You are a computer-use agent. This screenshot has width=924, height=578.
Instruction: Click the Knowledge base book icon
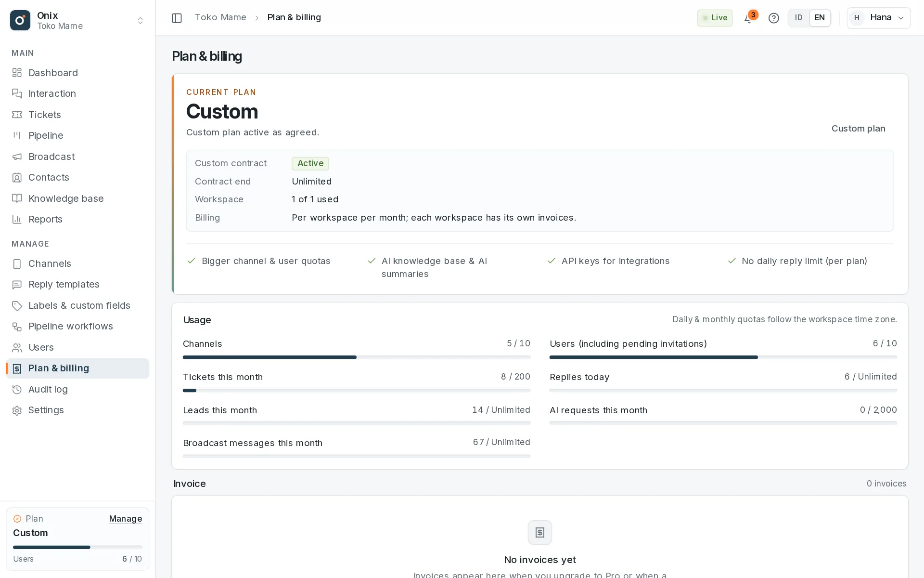point(17,198)
